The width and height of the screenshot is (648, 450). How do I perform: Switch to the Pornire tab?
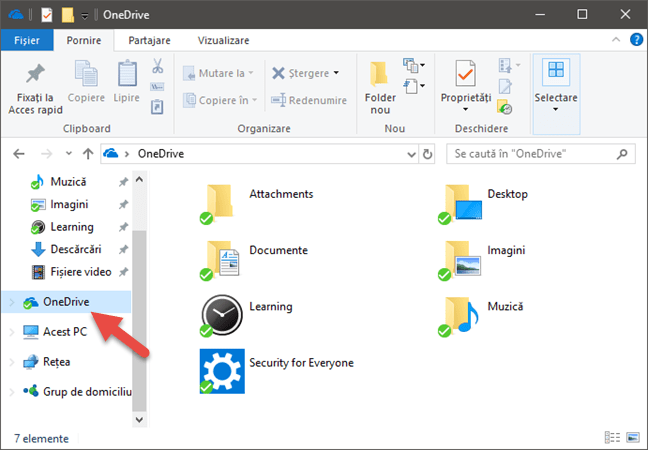(84, 40)
